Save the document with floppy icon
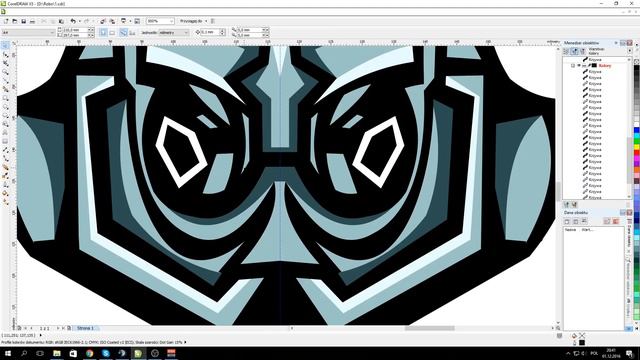The width and height of the screenshot is (640, 360). pyautogui.click(x=24, y=21)
